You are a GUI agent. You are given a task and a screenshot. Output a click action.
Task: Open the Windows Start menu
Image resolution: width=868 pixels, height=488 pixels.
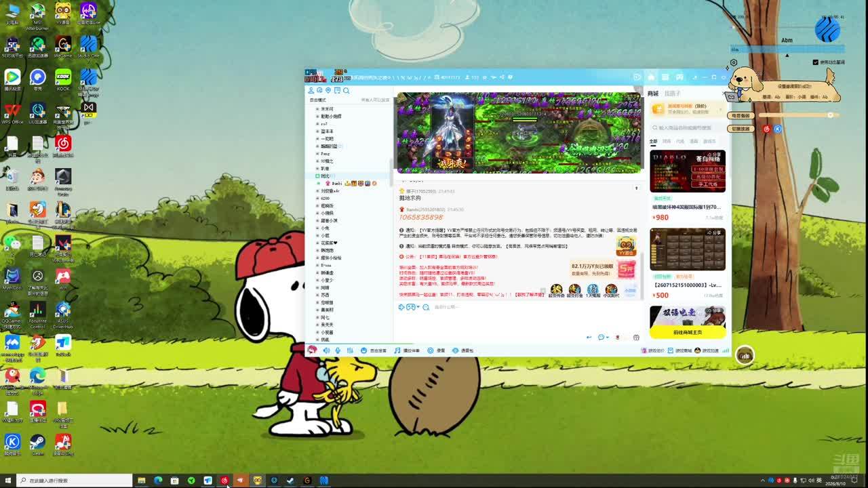pyautogui.click(x=7, y=481)
